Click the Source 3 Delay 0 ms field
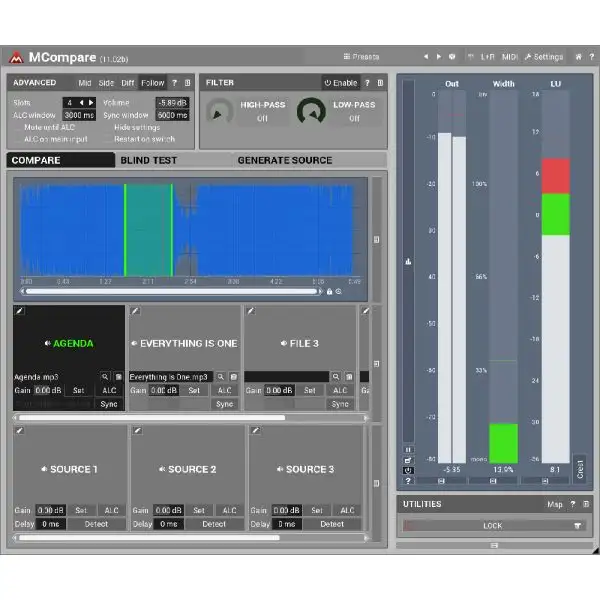600x600 pixels. tap(287, 524)
